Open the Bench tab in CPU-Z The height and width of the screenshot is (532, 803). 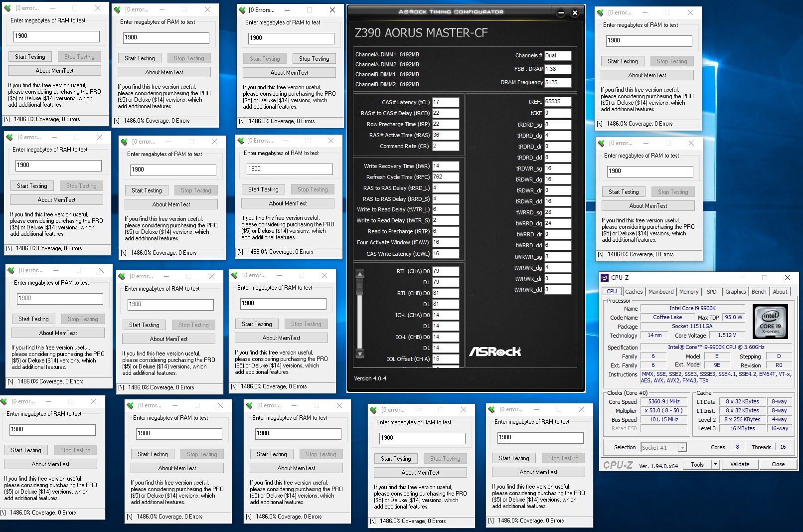click(x=759, y=292)
